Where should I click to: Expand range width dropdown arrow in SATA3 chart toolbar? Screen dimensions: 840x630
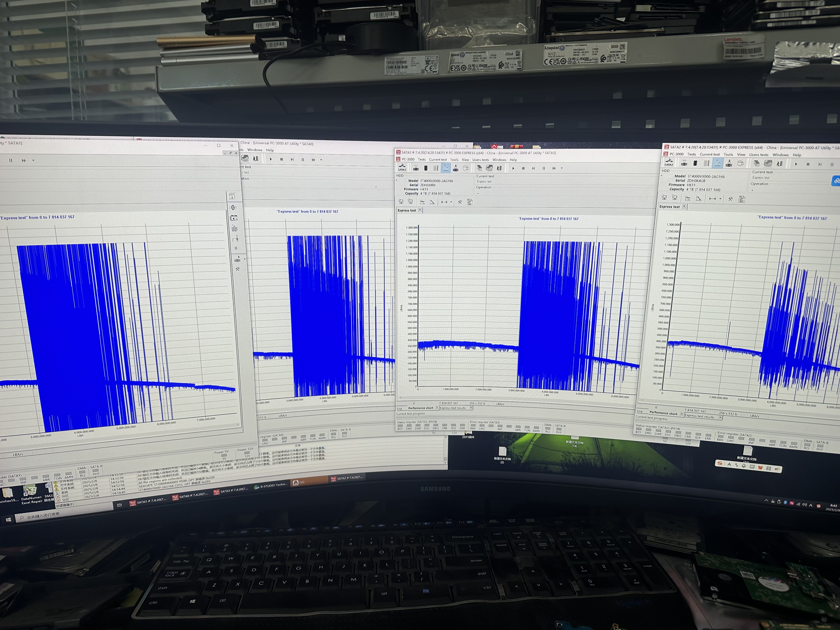451,202
